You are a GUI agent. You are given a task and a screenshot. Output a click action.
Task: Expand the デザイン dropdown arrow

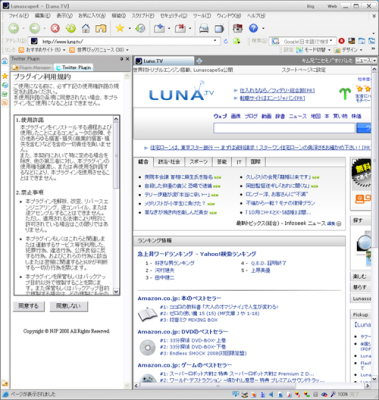pyautogui.click(x=360, y=50)
